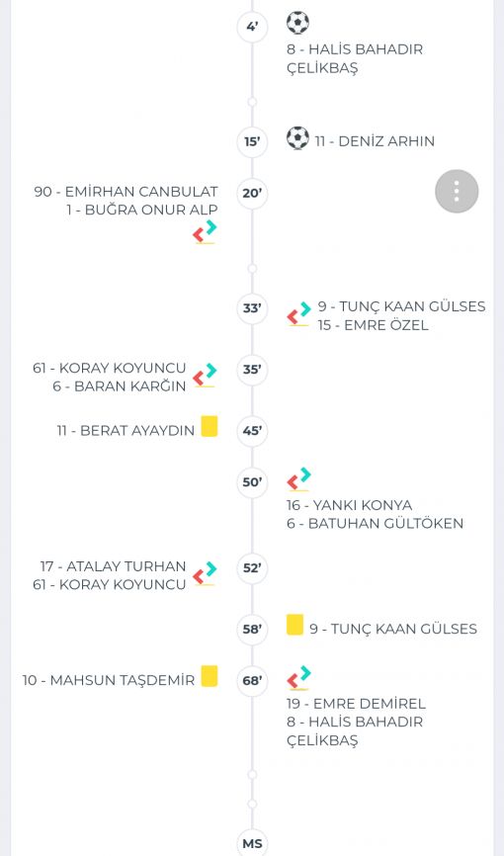Select the 20' timeline marker
Viewport: 504px width, 856px height.
pos(252,194)
